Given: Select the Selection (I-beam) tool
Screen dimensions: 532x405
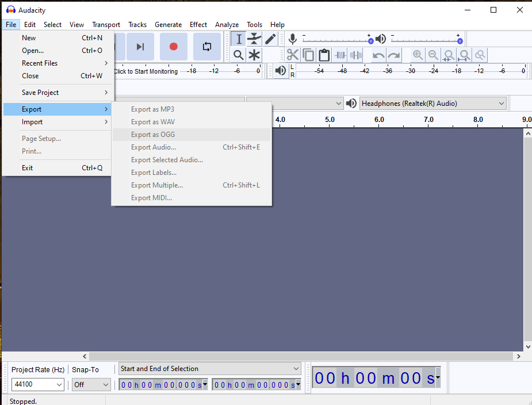Looking at the screenshot, I should pos(239,39).
